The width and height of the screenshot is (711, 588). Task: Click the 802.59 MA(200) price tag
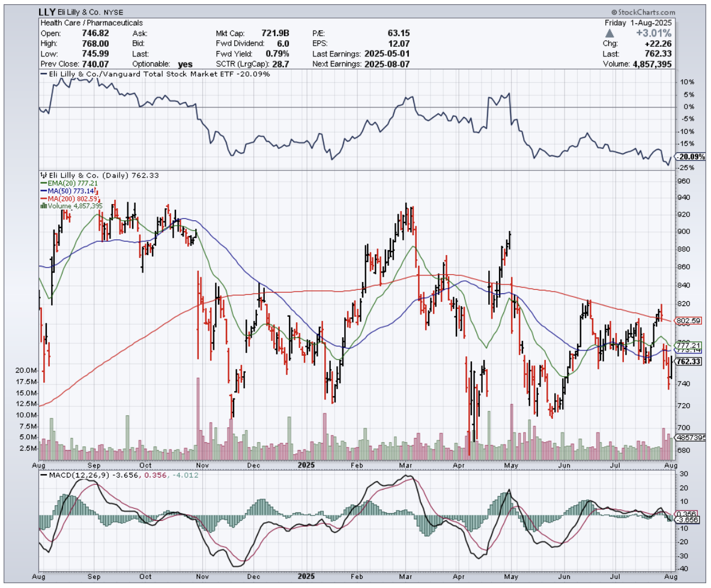coord(688,321)
